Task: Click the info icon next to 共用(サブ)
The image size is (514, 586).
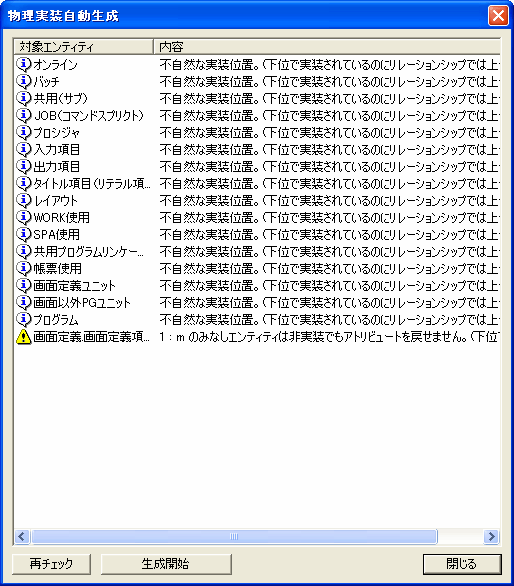Action: (23, 99)
